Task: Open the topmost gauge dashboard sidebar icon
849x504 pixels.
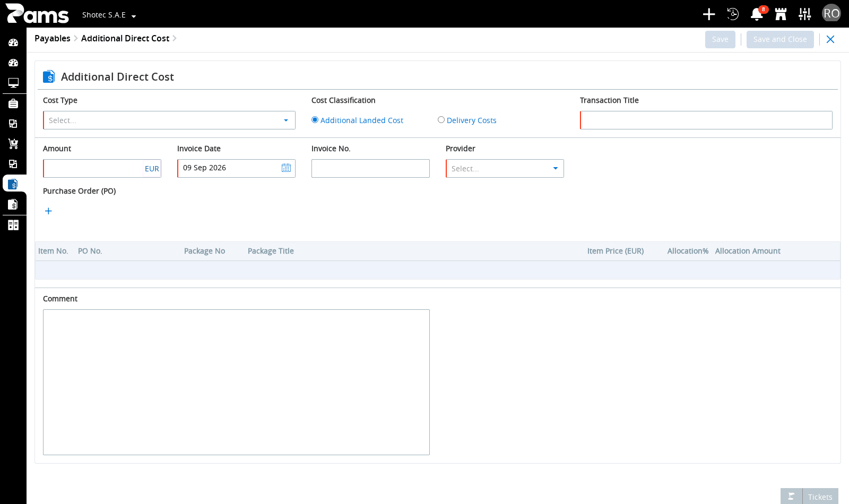Action: [13, 42]
